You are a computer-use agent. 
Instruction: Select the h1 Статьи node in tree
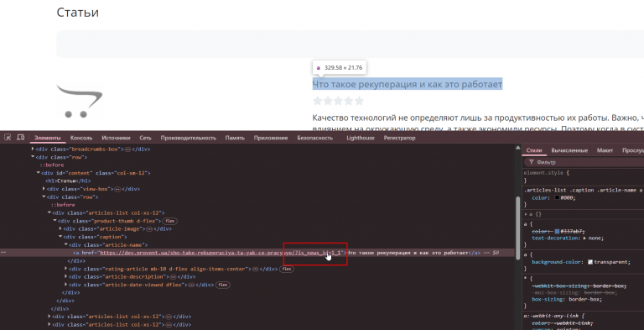pyautogui.click(x=68, y=181)
